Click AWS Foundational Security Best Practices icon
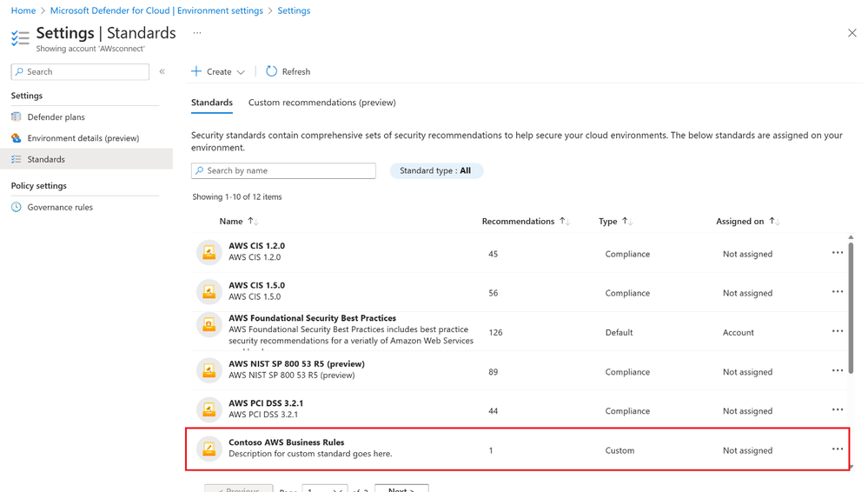This screenshot has height=492, width=868. coord(209,325)
